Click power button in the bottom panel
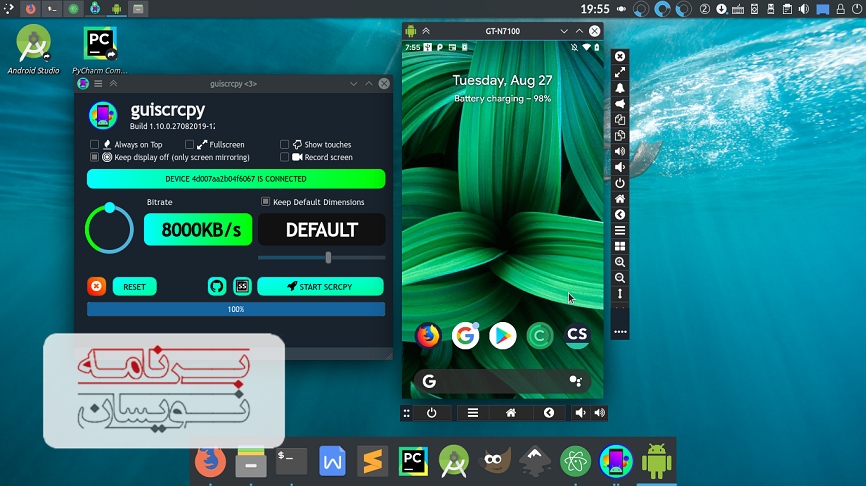Screen dimensions: 866x486 click(431, 413)
